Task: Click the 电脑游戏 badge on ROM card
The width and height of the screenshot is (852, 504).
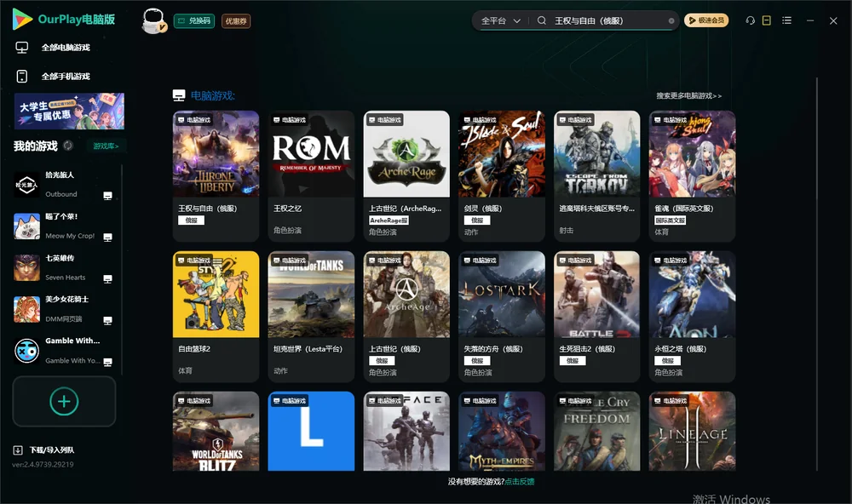Action: pyautogui.click(x=289, y=119)
